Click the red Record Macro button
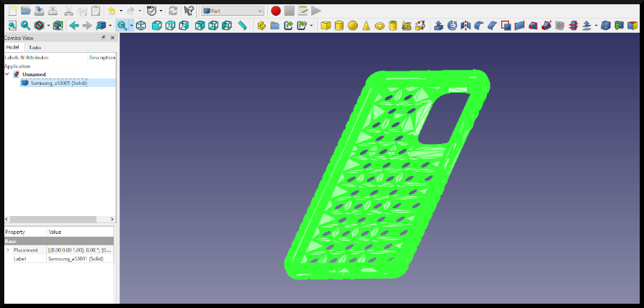The height and width of the screenshot is (308, 644). tap(276, 11)
